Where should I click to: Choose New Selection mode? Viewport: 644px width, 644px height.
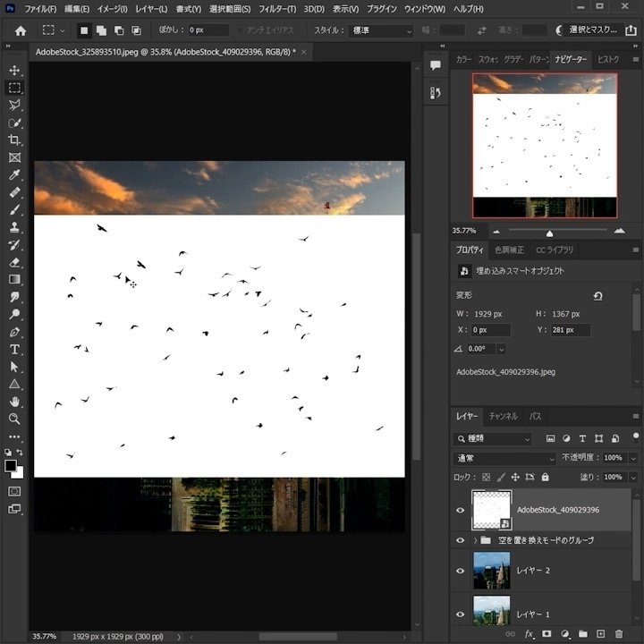(x=84, y=30)
